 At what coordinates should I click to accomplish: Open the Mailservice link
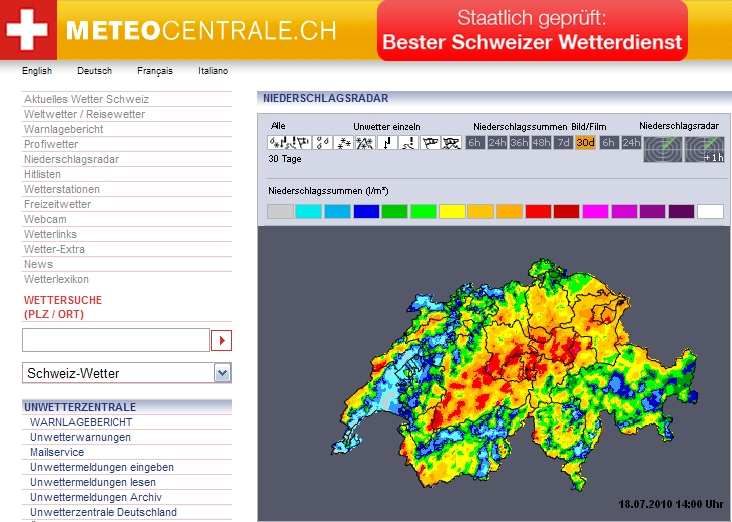[57, 452]
